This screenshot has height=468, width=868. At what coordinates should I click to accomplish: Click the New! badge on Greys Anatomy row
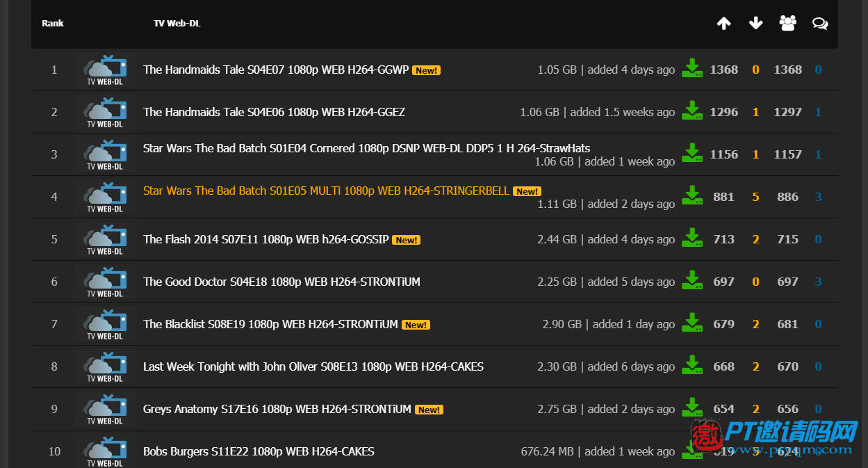coord(429,410)
